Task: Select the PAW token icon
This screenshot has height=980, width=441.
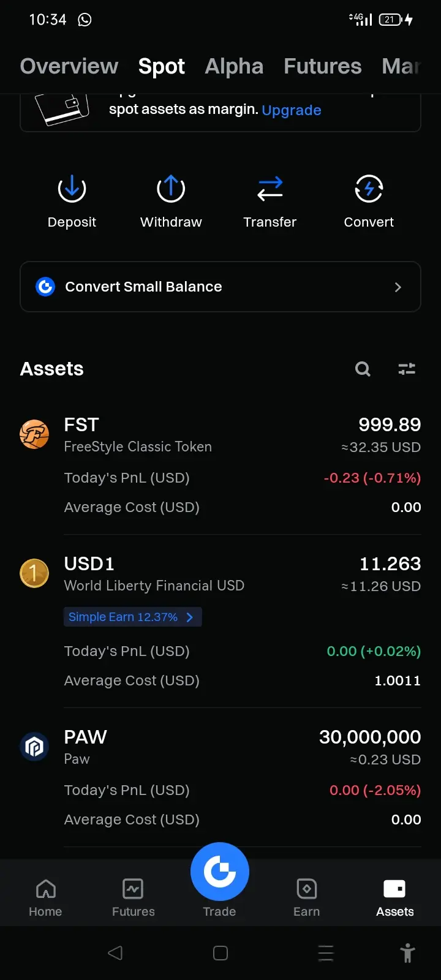Action: (34, 747)
